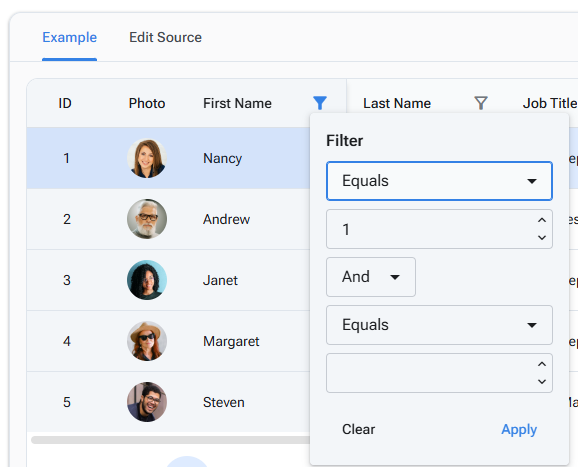Expand the first Equals operator dropdown
Screen dimensions: 578x467
coord(439,181)
